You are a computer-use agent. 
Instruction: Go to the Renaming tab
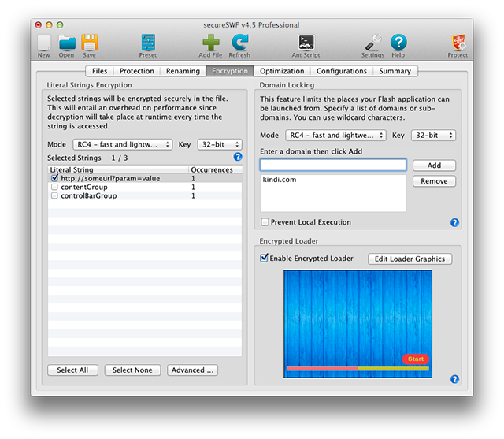(x=183, y=71)
